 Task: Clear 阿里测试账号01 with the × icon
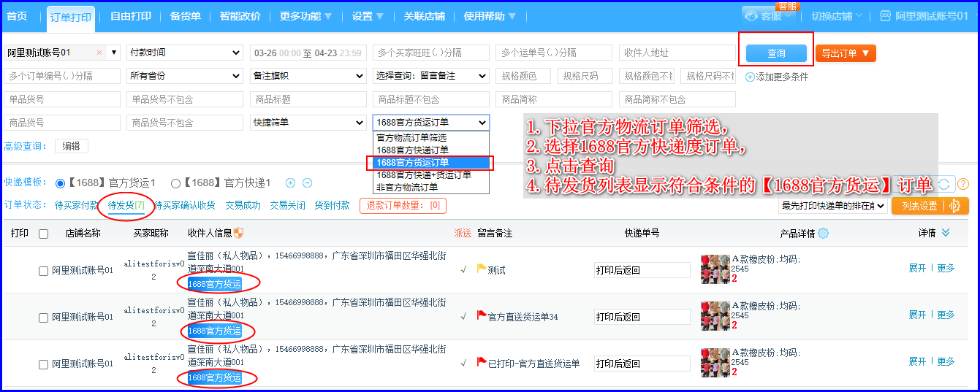coord(99,53)
